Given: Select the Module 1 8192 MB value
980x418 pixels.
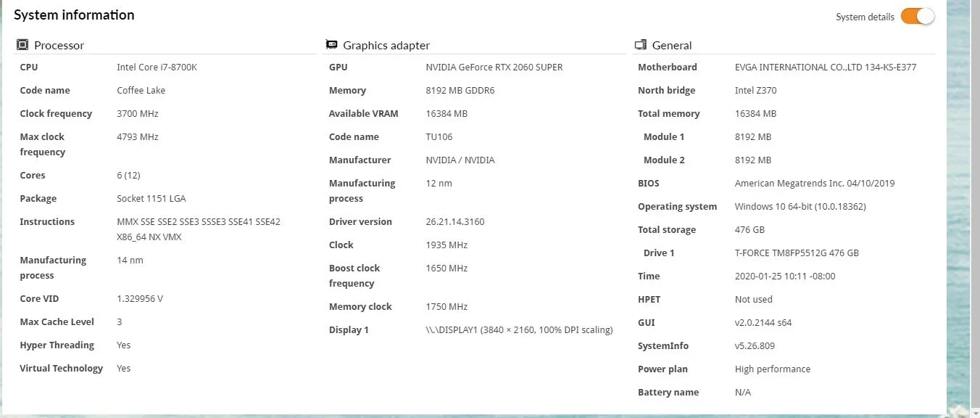Looking at the screenshot, I should click(753, 137).
